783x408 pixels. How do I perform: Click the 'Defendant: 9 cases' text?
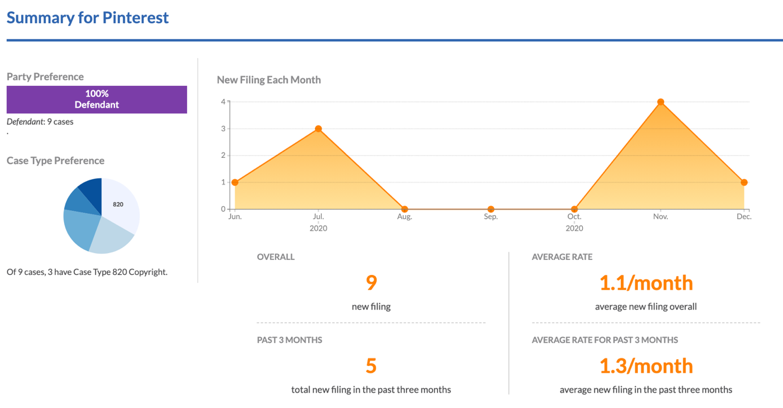pyautogui.click(x=40, y=122)
